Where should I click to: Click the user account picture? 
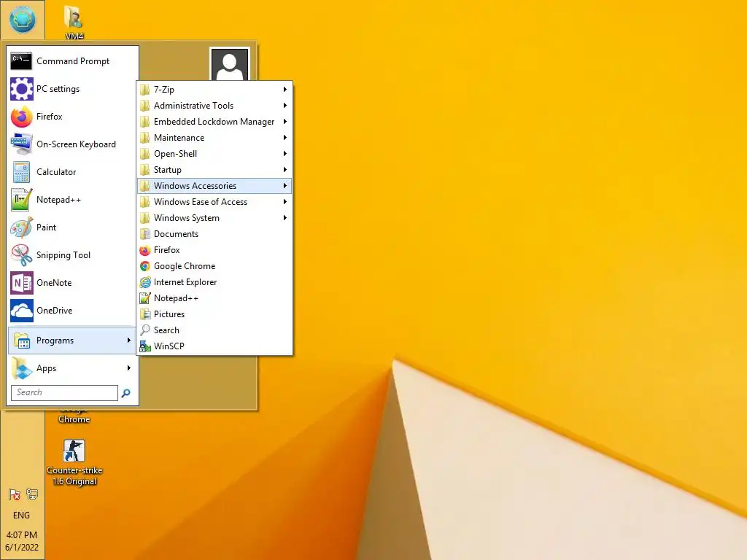point(230,64)
